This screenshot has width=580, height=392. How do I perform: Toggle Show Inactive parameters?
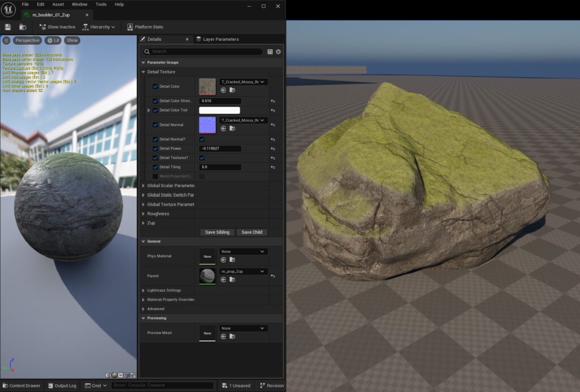57,27
